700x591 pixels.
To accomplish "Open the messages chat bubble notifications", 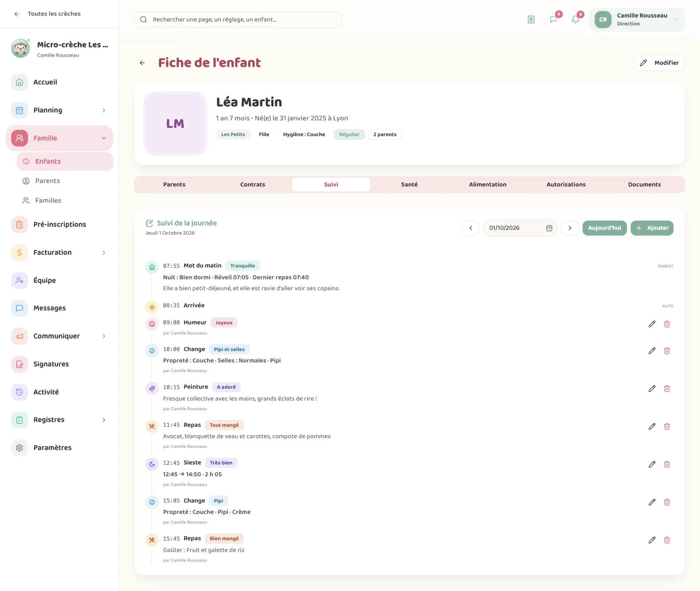I will 553,20.
